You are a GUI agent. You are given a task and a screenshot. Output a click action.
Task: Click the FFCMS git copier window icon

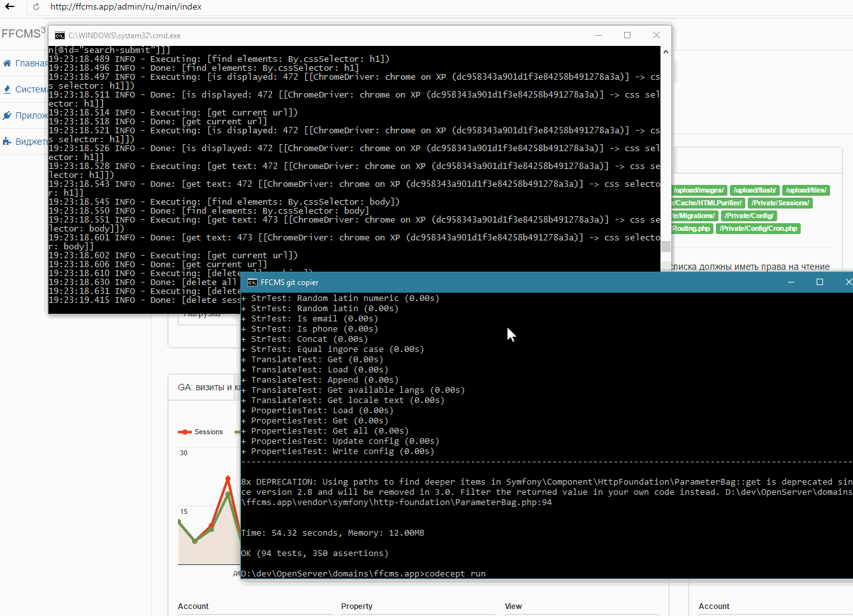pos(252,282)
